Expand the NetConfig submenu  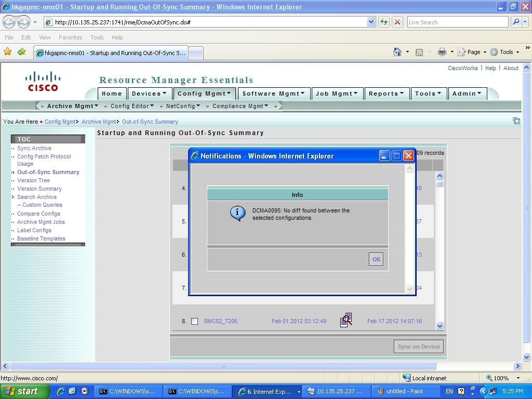183,106
